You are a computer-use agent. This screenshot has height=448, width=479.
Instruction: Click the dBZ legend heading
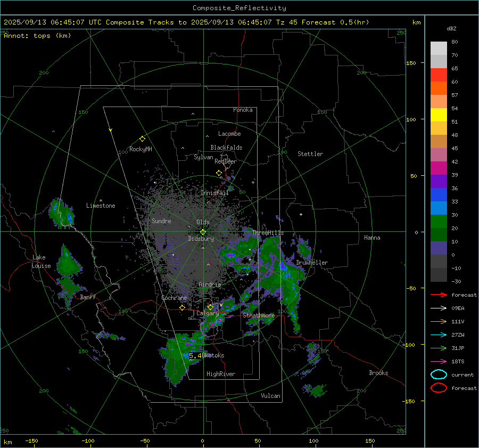tap(451, 28)
